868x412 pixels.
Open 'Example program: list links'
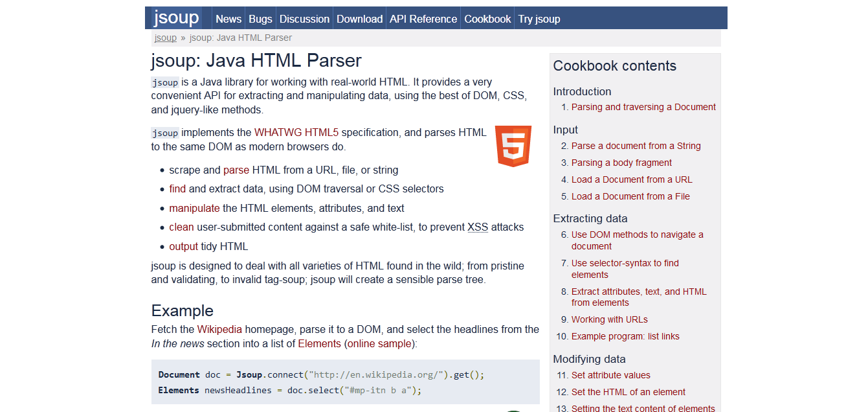click(x=625, y=336)
